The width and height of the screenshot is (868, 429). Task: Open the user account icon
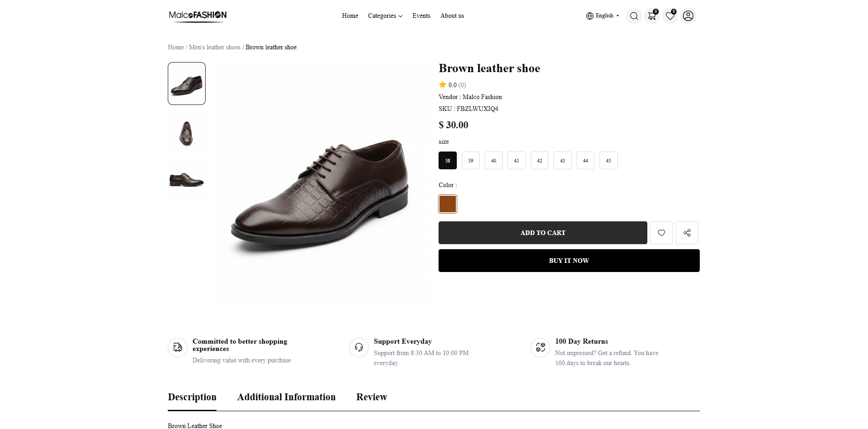coord(688,16)
